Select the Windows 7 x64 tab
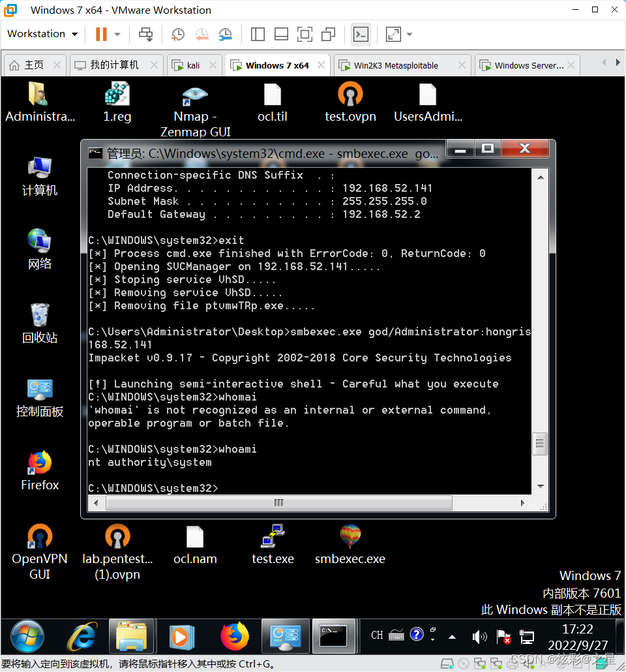 (x=277, y=65)
